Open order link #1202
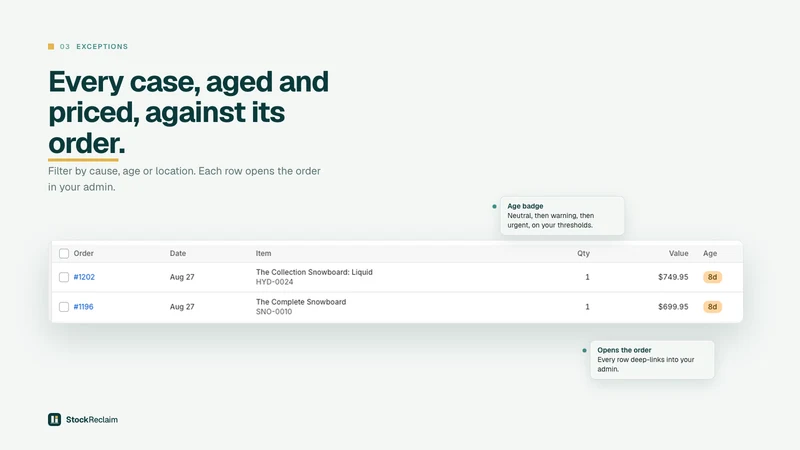 (84, 277)
